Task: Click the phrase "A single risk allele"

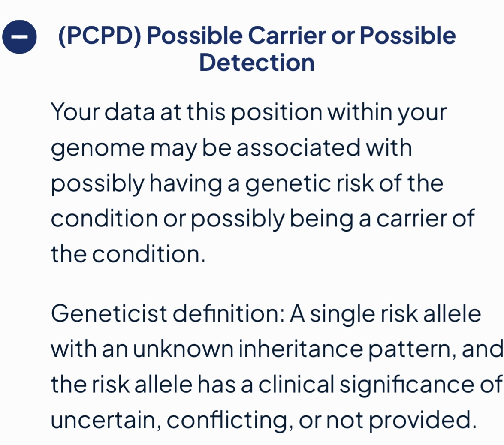Action: click(385, 314)
